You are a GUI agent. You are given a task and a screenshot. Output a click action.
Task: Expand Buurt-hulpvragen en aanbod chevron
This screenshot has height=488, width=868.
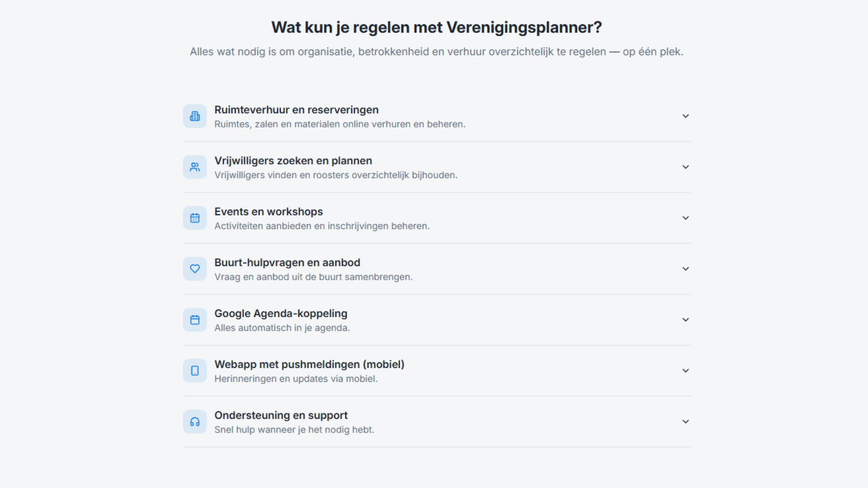point(685,269)
